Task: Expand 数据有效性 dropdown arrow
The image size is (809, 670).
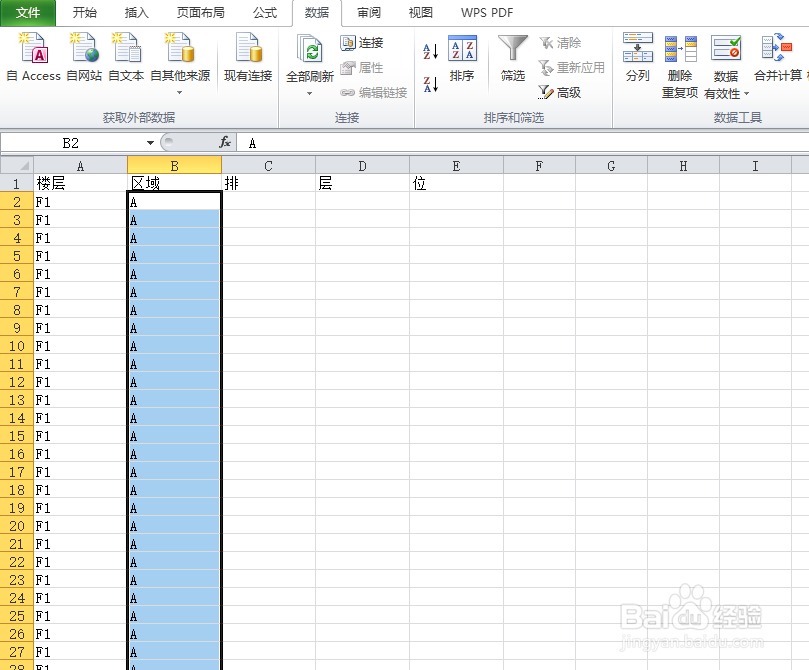Action: (x=746, y=94)
